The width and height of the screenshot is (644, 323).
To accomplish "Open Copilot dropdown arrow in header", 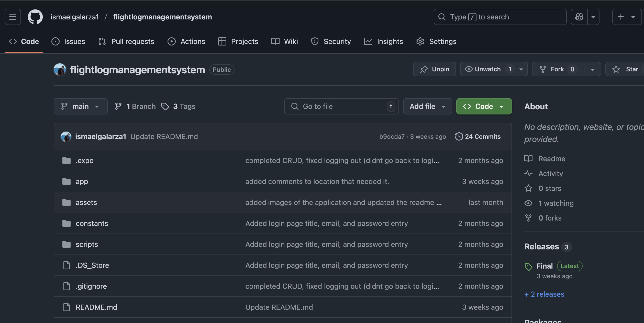I will (593, 17).
